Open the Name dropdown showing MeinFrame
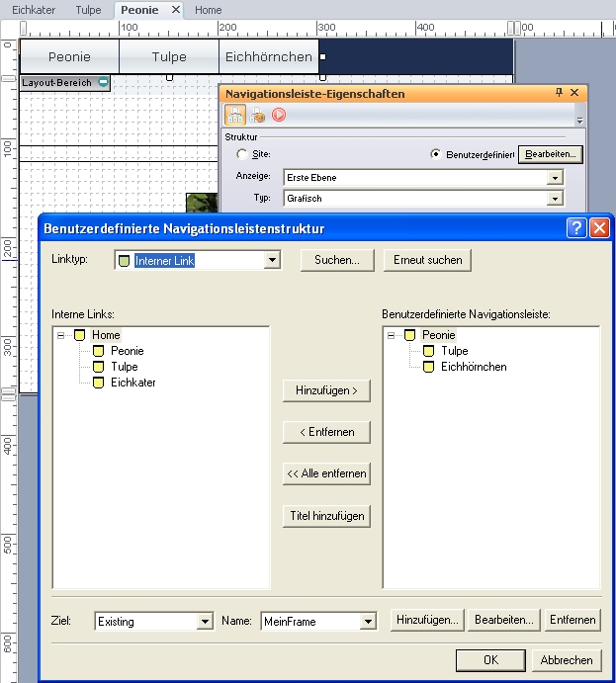The height and width of the screenshot is (683, 616). pyautogui.click(x=369, y=622)
